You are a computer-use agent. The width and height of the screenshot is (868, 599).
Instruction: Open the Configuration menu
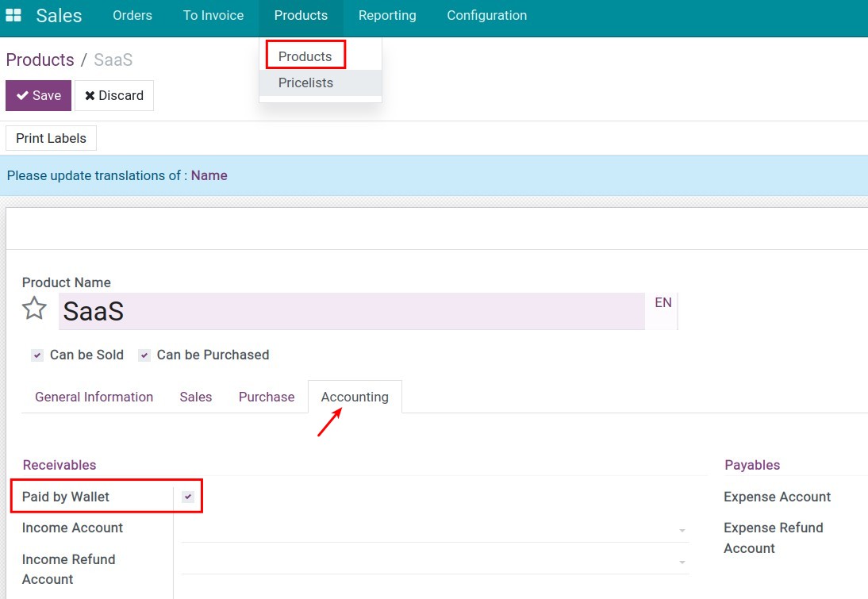(486, 15)
